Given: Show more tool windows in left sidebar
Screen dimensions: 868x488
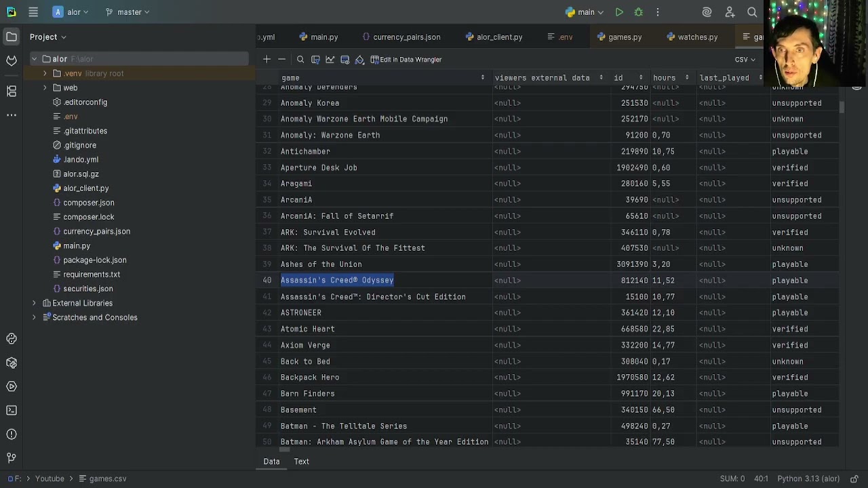Looking at the screenshot, I should click(x=12, y=115).
